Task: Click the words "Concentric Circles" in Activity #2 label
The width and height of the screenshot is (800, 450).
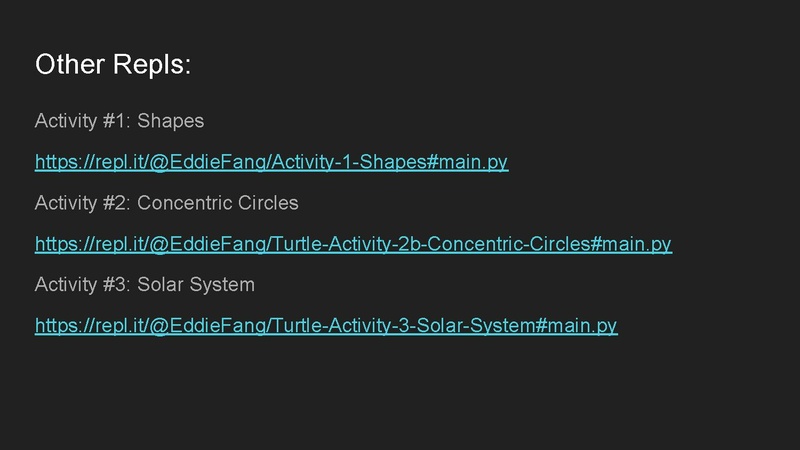Action: (x=218, y=203)
